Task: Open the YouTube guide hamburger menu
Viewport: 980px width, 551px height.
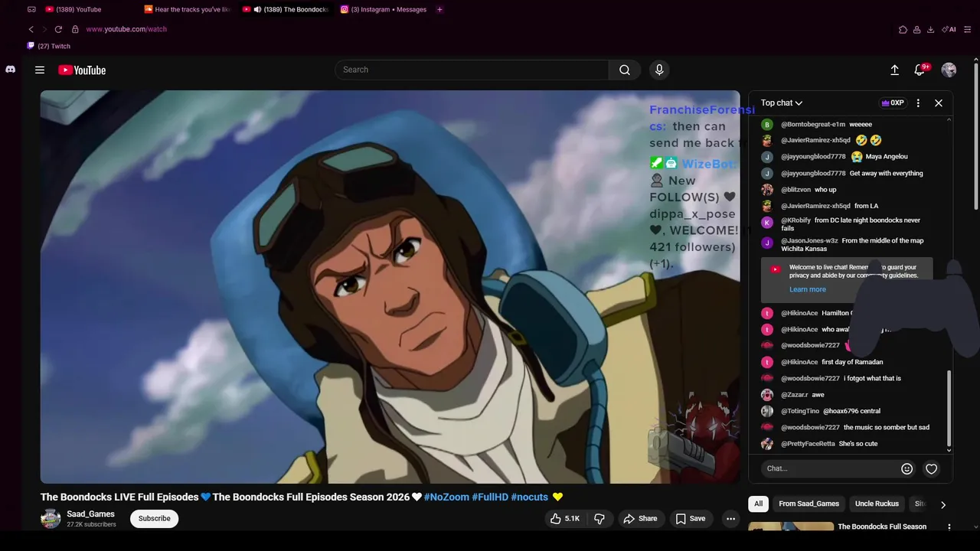Action: (x=40, y=70)
